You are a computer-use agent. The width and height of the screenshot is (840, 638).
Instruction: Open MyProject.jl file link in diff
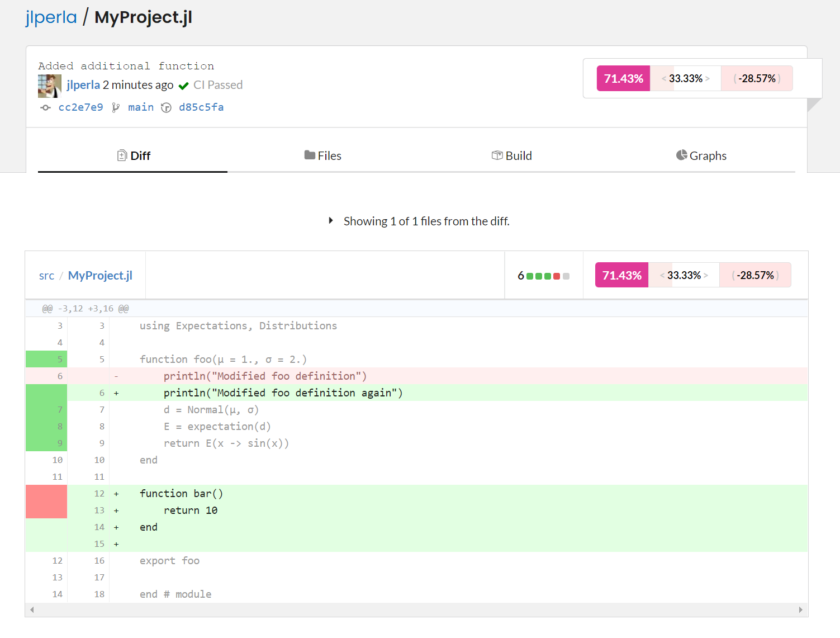click(100, 276)
